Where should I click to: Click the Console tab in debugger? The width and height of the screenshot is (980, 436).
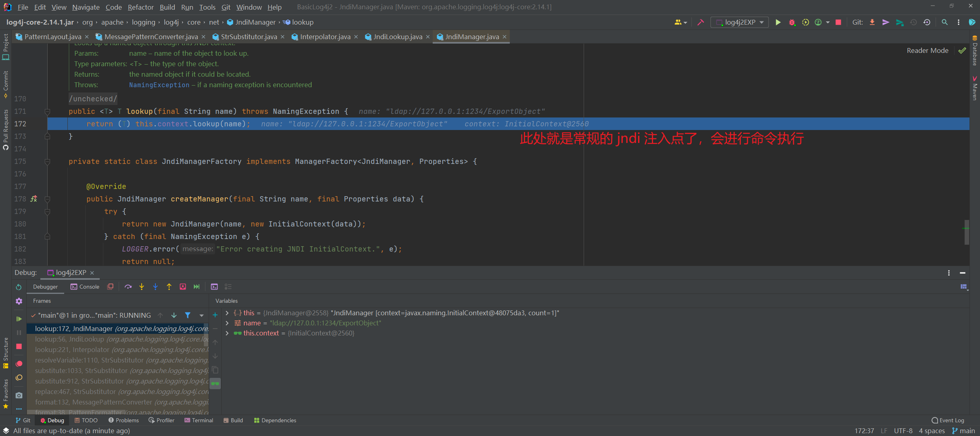pos(85,287)
